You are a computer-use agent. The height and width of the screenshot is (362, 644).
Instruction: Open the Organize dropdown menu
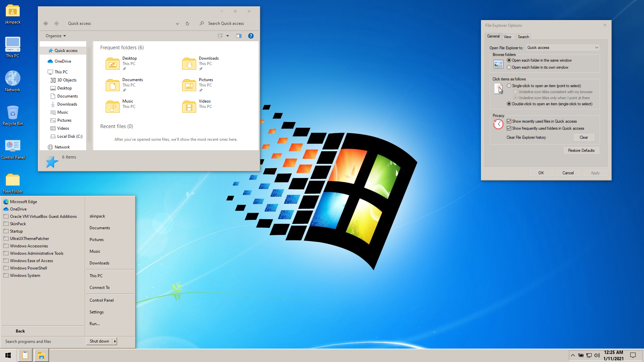[56, 36]
